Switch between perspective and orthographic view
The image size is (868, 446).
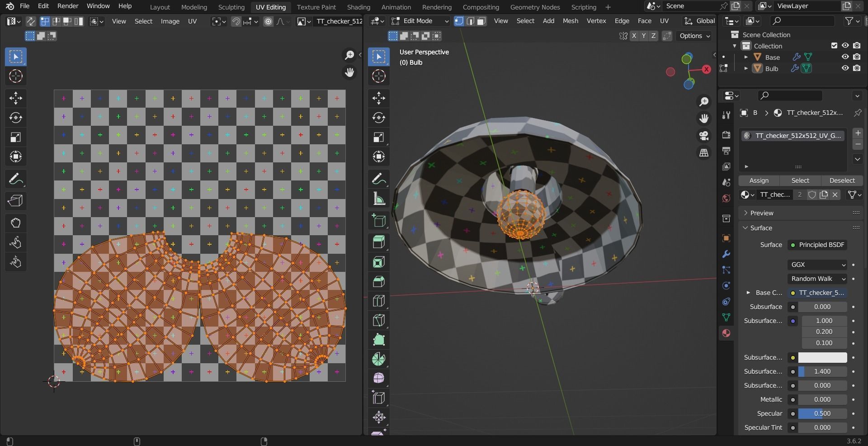pyautogui.click(x=704, y=153)
